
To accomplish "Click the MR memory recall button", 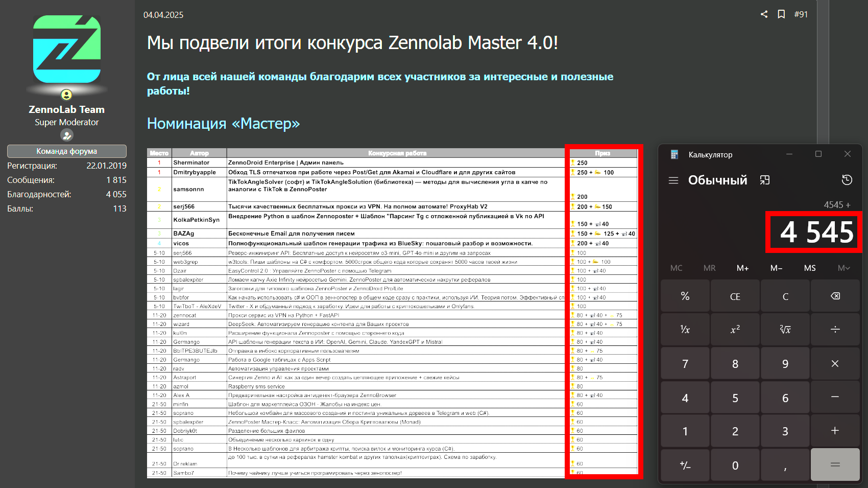I will click(x=709, y=268).
